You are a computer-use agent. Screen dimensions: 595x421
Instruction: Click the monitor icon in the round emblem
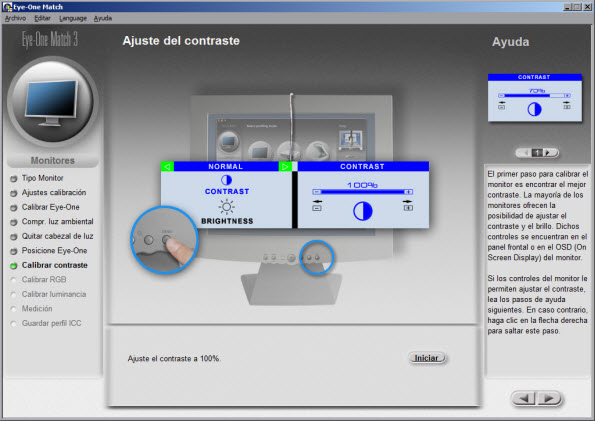[51, 102]
